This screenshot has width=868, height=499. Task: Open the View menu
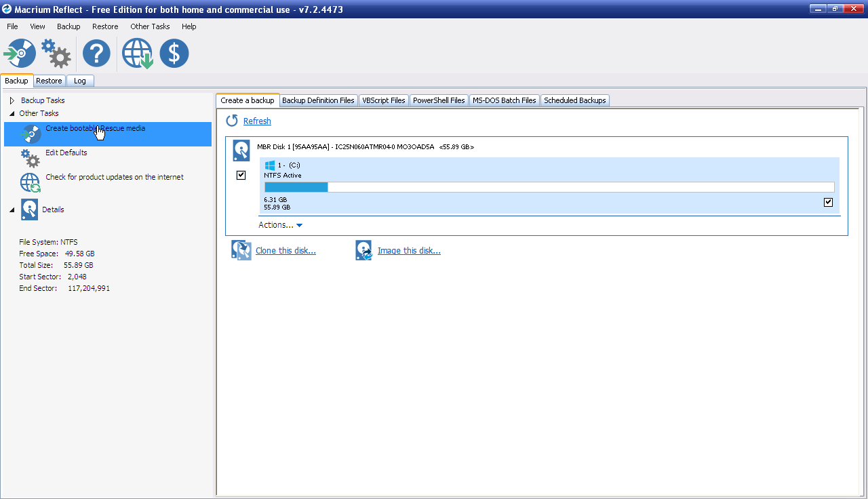[37, 26]
